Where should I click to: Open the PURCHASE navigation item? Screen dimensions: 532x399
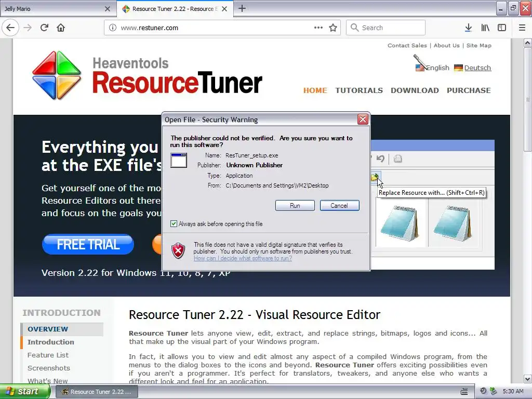(x=469, y=90)
